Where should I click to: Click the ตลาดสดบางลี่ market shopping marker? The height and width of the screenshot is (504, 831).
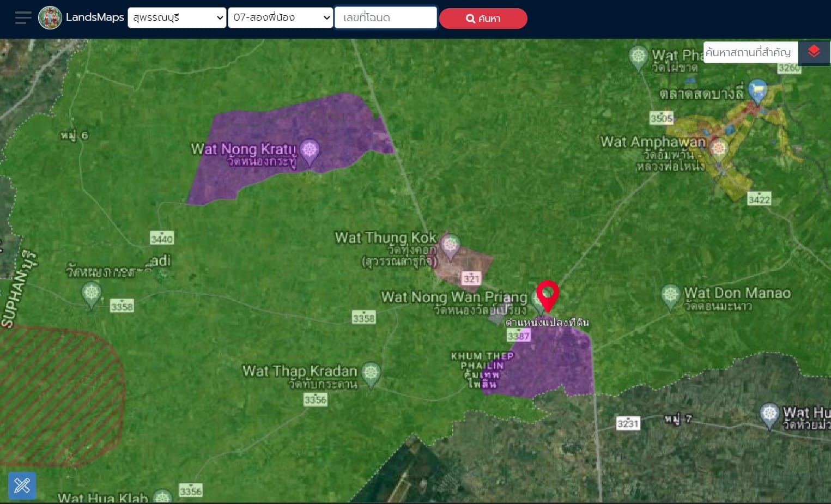758,92
